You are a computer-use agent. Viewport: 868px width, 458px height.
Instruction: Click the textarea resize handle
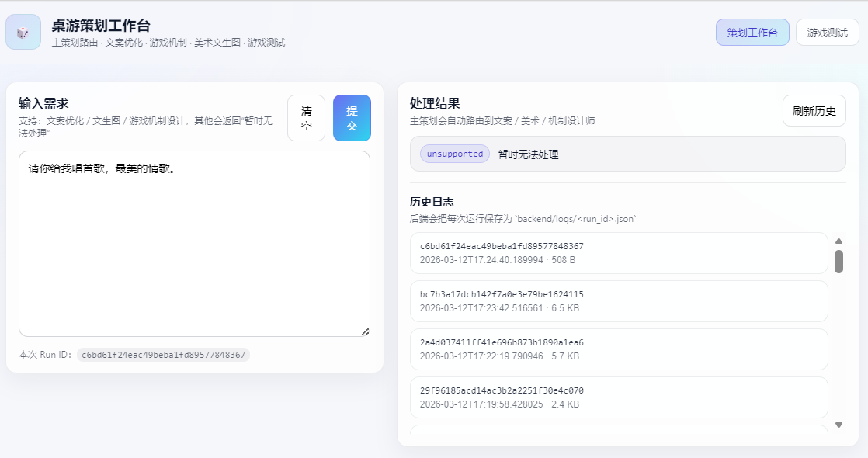pyautogui.click(x=365, y=331)
